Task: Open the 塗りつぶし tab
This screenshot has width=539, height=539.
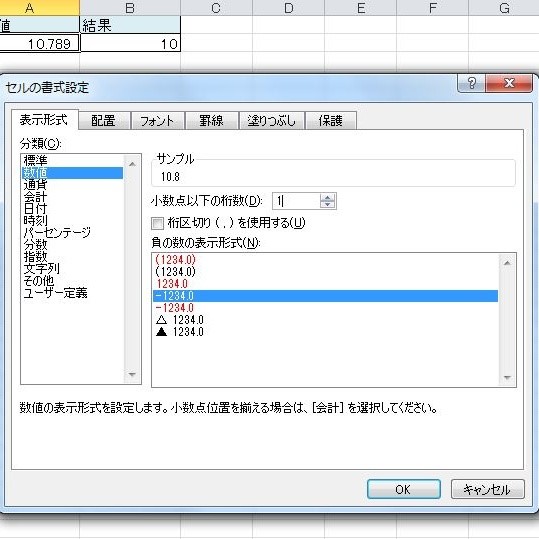Action: tap(271, 121)
